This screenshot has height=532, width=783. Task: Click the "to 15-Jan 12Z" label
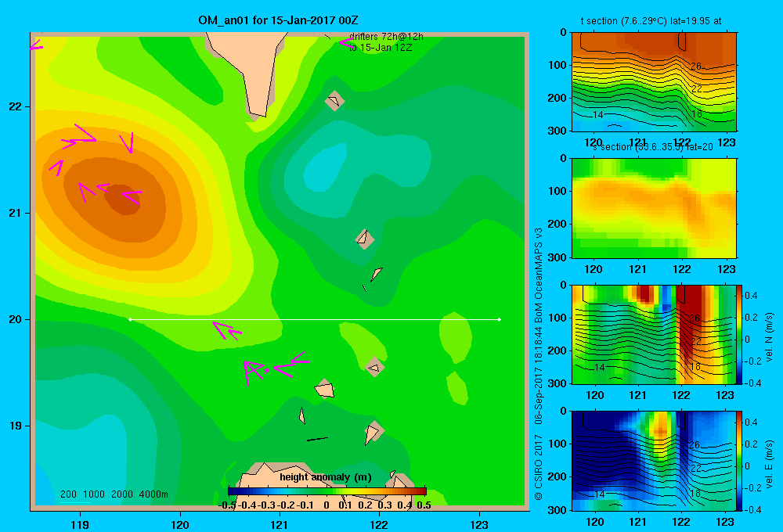pos(381,48)
